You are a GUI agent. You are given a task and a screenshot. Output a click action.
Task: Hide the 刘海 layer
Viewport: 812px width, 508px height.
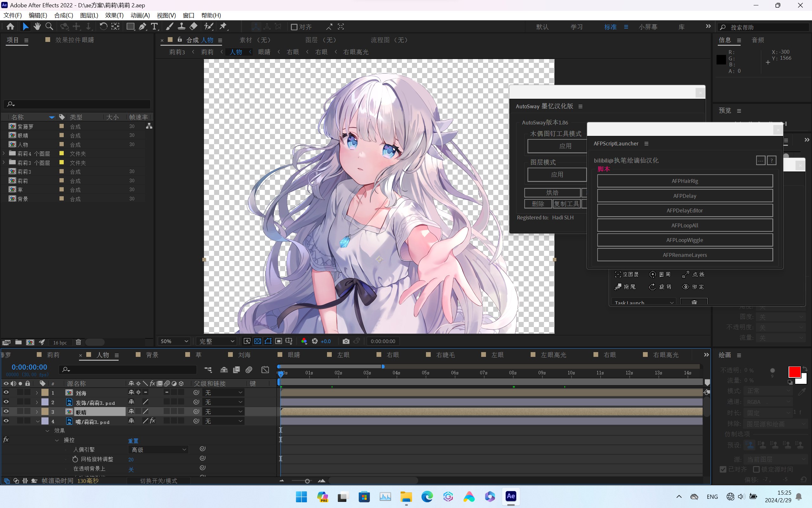pyautogui.click(x=6, y=392)
